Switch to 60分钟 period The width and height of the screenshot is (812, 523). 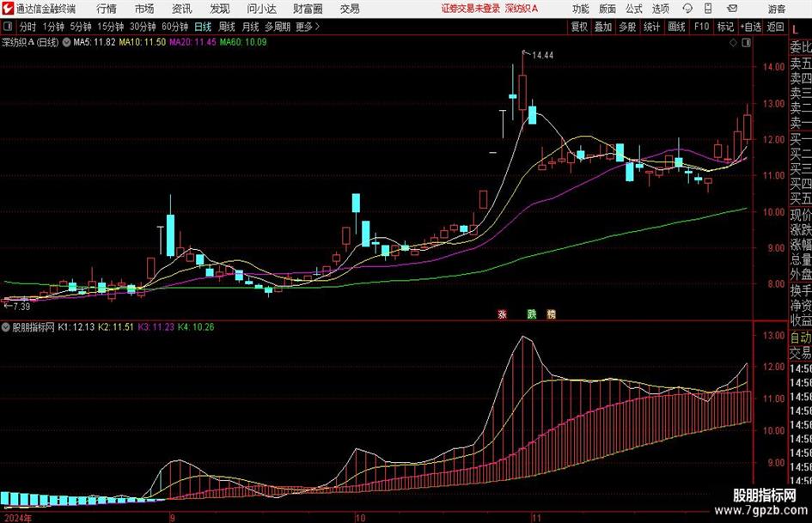(x=174, y=27)
